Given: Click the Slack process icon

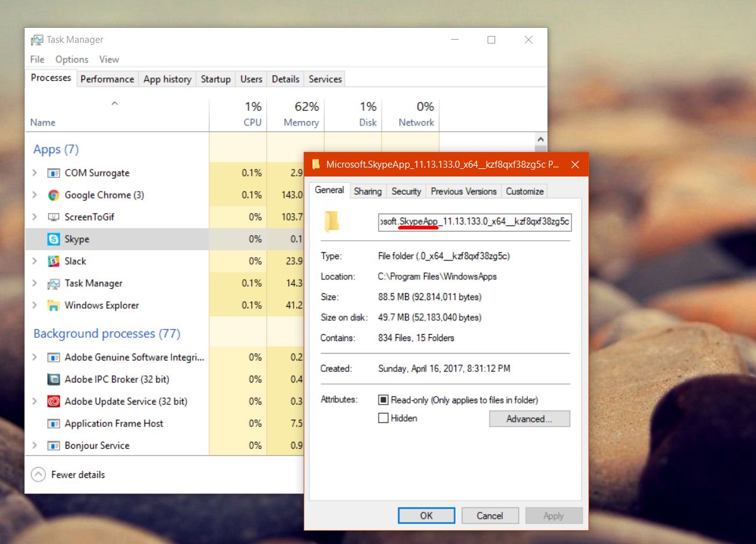Looking at the screenshot, I should (54, 261).
